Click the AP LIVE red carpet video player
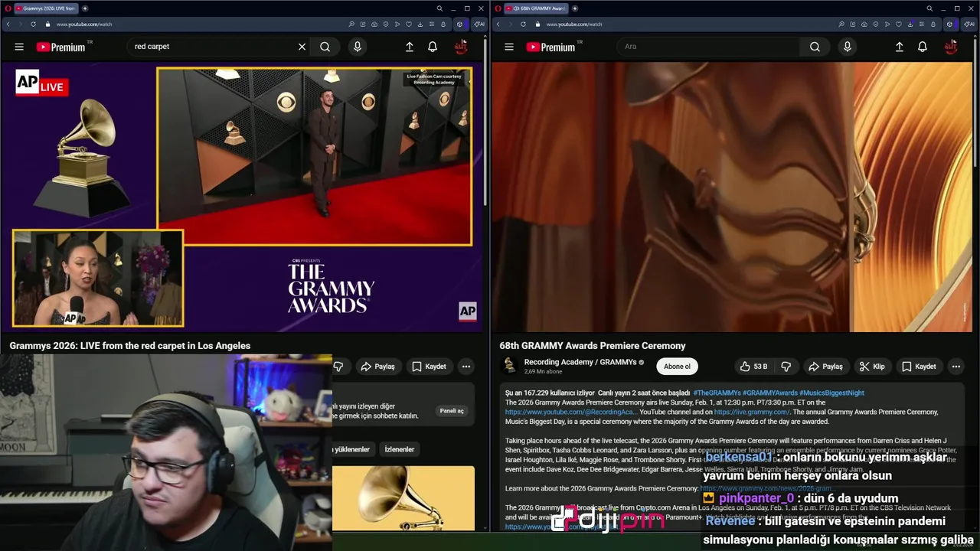The image size is (980, 551). [x=242, y=197]
